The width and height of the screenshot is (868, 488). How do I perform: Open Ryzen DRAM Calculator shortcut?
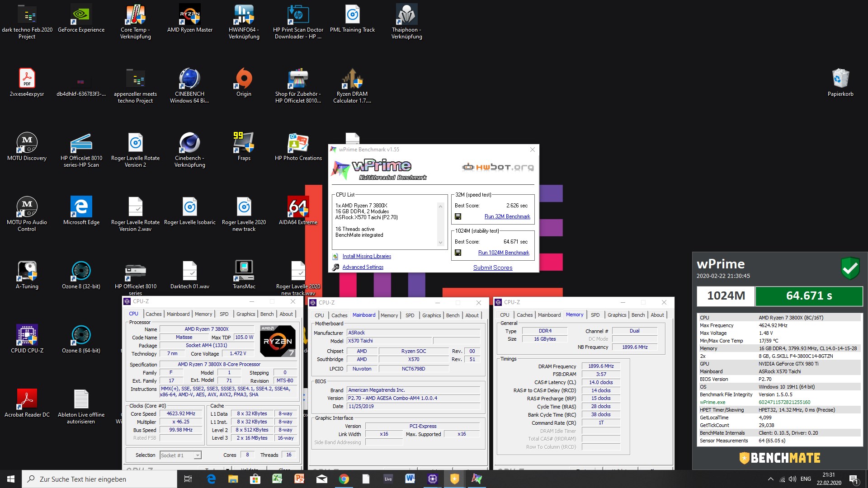(x=352, y=86)
